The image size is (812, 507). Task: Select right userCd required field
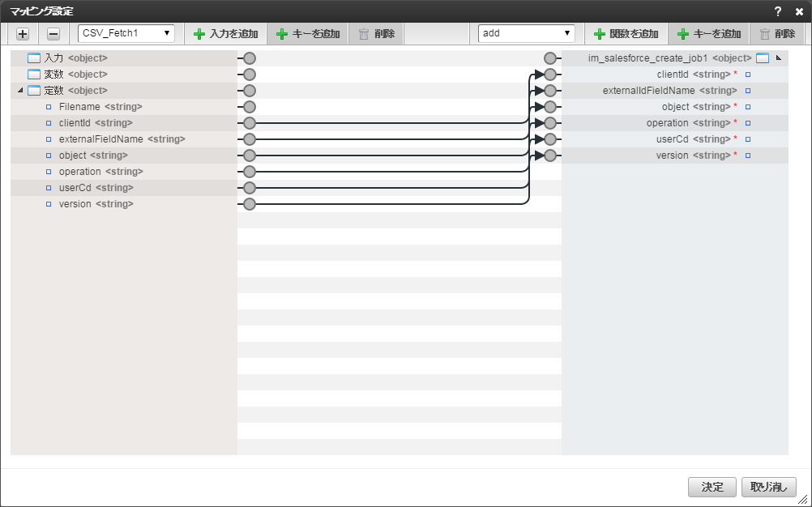click(x=675, y=139)
